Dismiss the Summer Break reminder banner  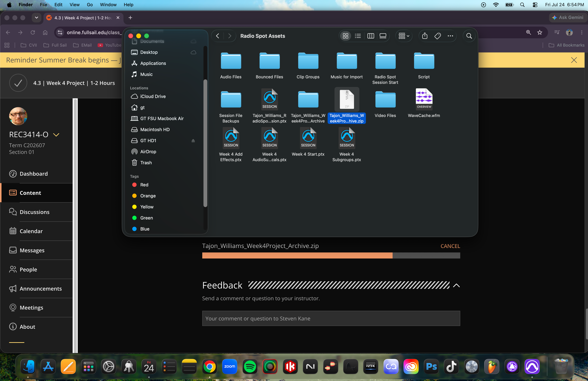574,60
